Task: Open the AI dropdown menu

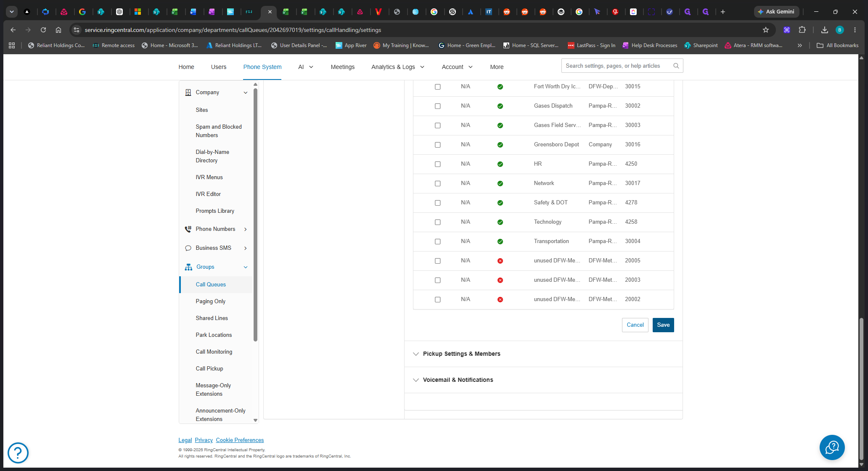Action: 306,67
